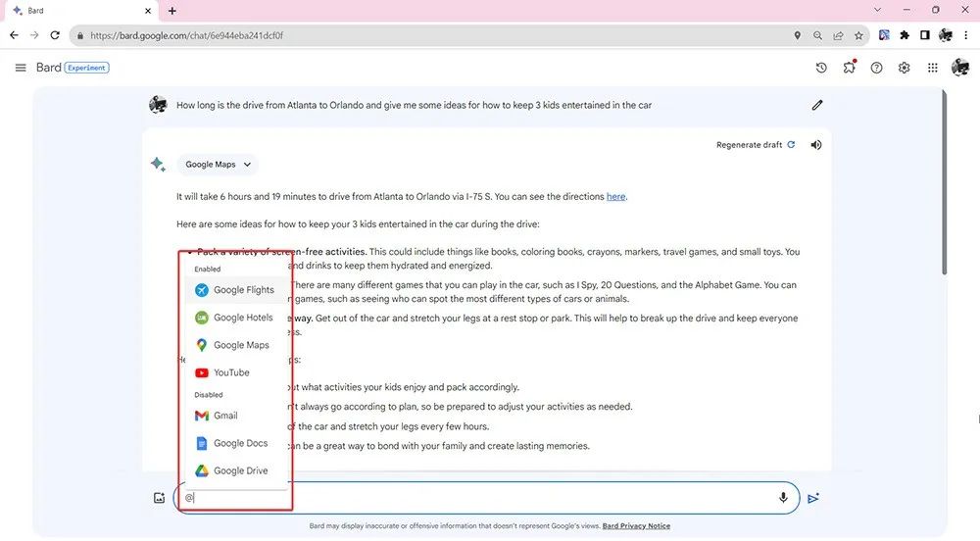
Task: Choose Google Maps in extensions list
Action: click(236, 345)
